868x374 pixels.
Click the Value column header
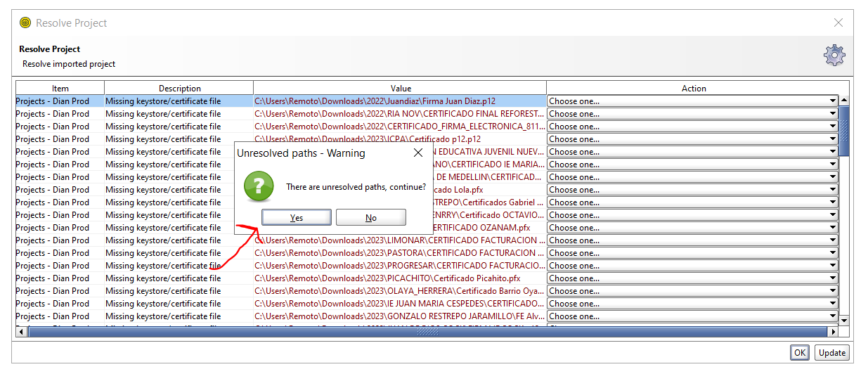(401, 89)
